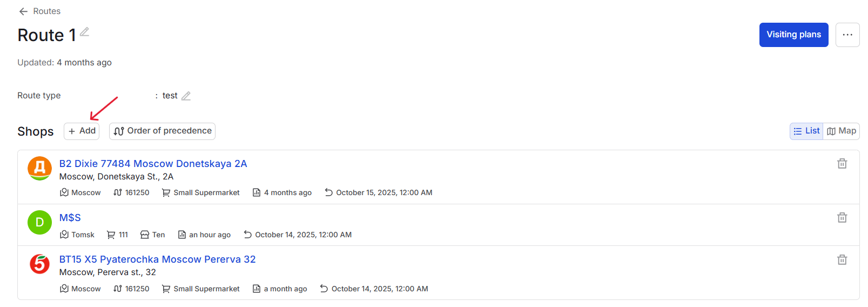Open Order of precedence

tap(162, 131)
